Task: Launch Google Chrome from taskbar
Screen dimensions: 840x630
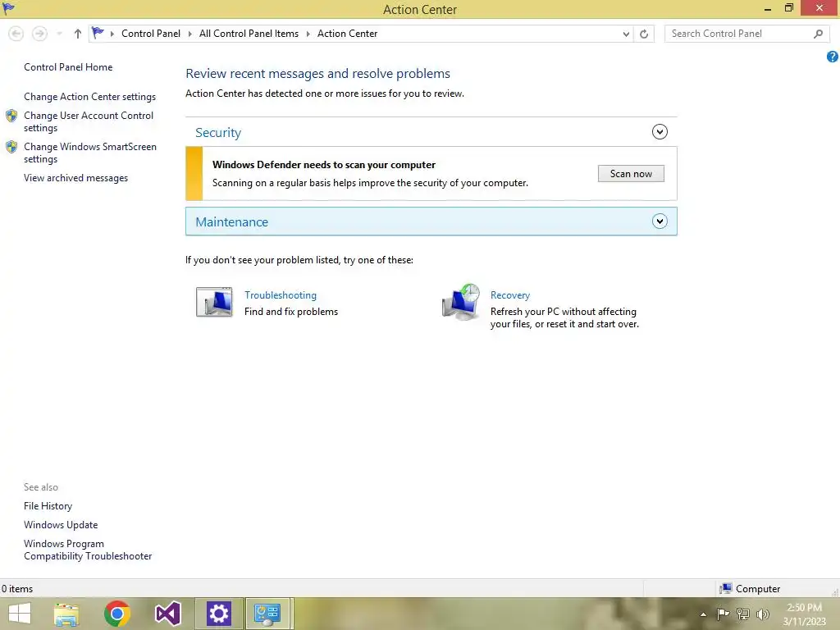Action: [117, 614]
